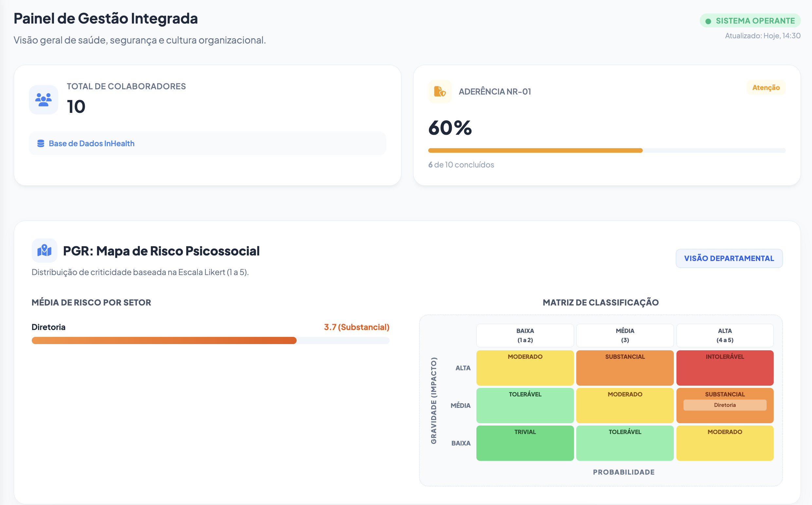Click the Baixa (1 a 2) column header
This screenshot has height=505, width=812.
525,335
